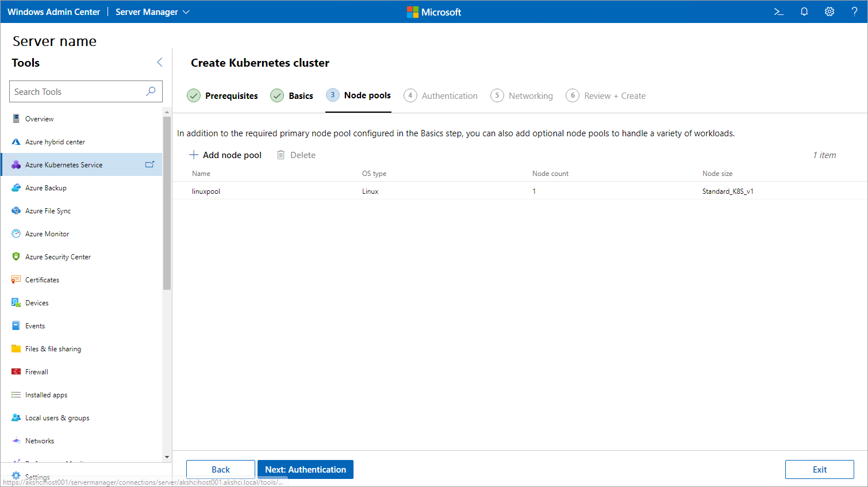Open Azure Kubernetes Service in new window
868x487 pixels.
click(149, 164)
